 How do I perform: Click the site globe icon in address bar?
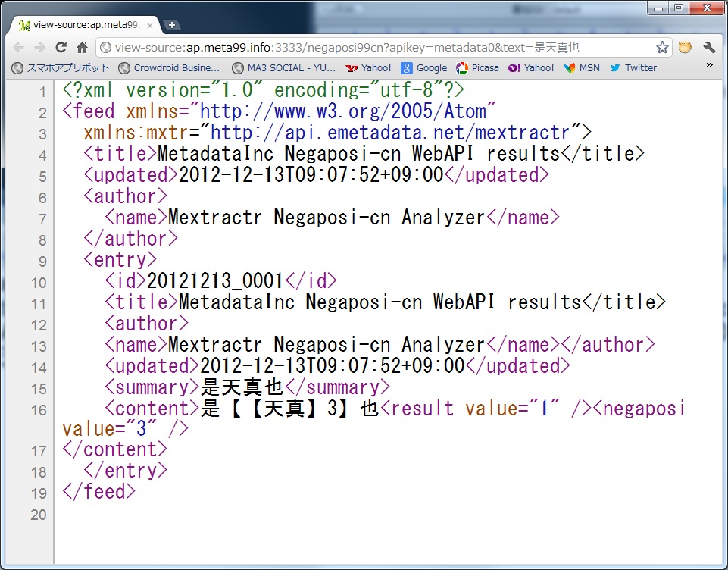[x=106, y=48]
